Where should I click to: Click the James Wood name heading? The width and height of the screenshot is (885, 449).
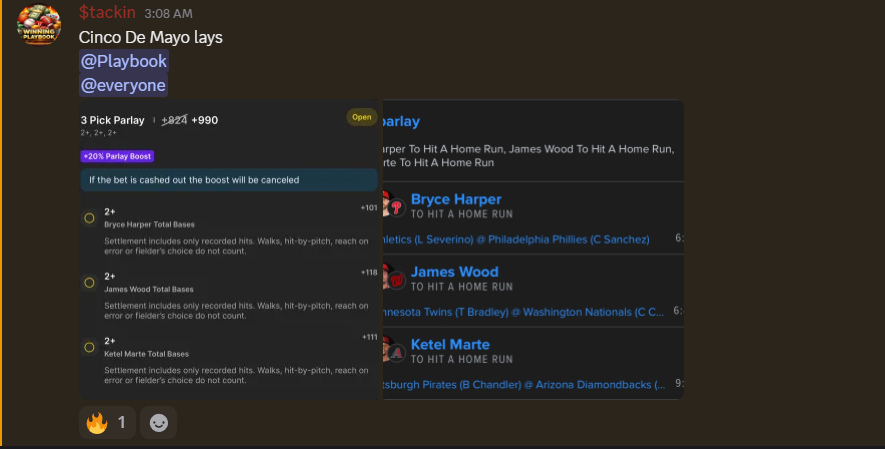[454, 272]
